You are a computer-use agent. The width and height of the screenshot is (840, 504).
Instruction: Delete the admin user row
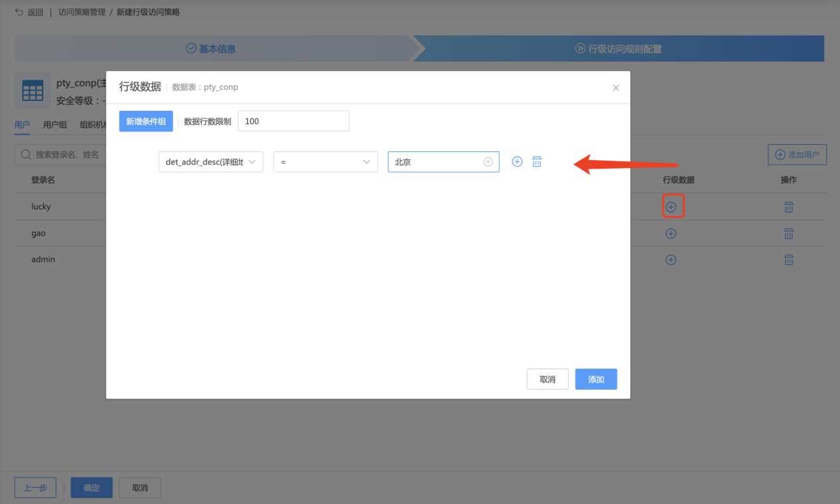click(789, 260)
